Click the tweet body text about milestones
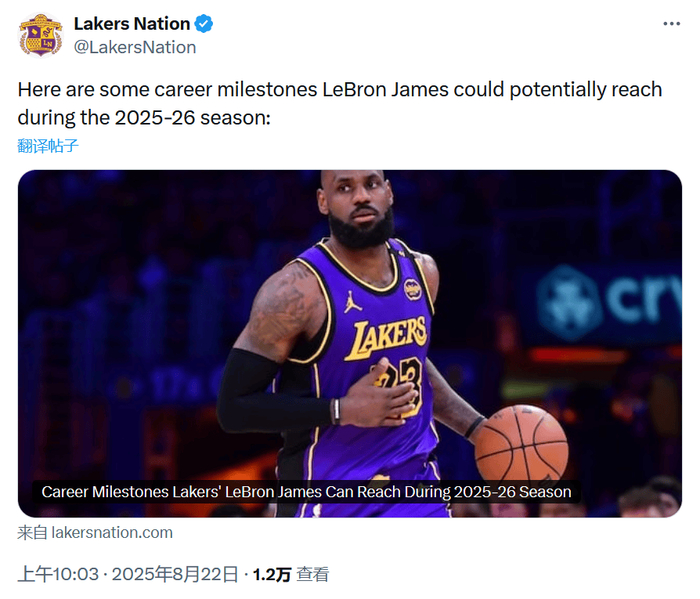Image resolution: width=700 pixels, height=599 pixels. (340, 103)
